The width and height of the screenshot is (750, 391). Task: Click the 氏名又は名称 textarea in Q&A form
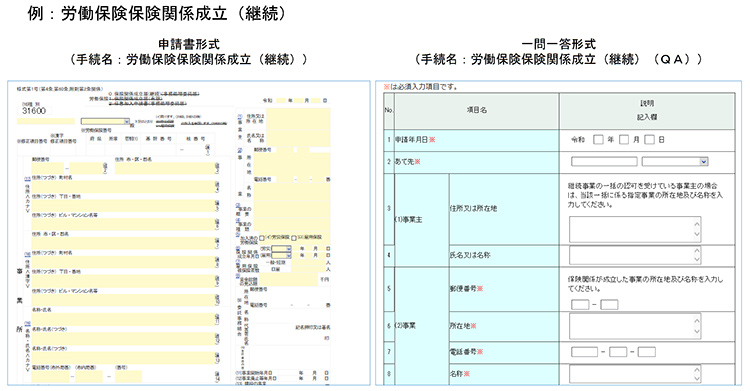[635, 255]
